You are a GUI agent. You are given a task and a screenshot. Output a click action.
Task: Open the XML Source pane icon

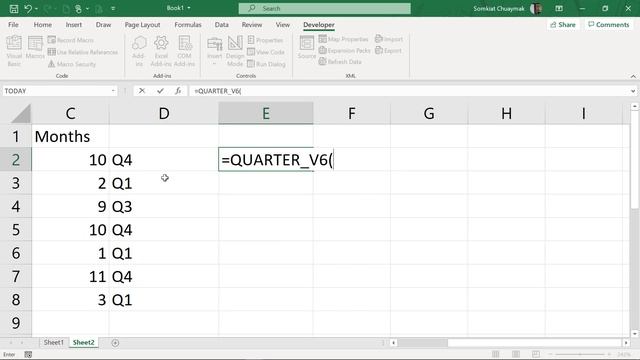[307, 47]
